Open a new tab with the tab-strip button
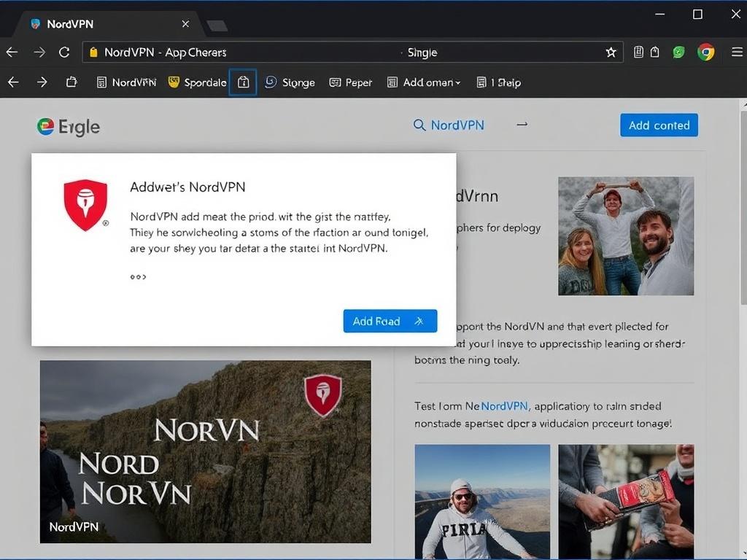 (x=217, y=26)
